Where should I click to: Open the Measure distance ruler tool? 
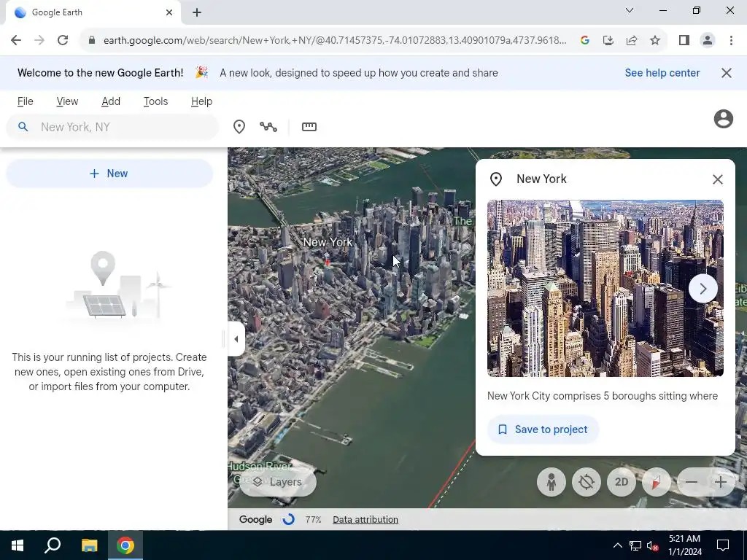309,127
